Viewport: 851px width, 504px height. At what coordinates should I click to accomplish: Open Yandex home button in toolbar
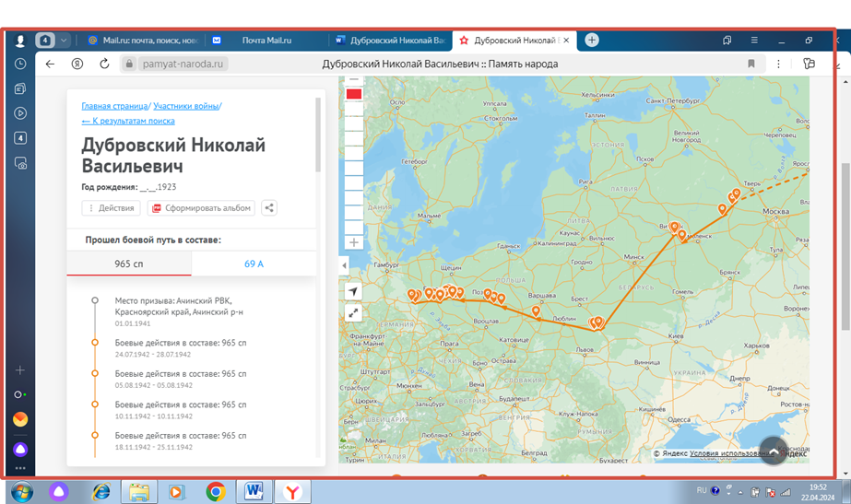click(77, 64)
